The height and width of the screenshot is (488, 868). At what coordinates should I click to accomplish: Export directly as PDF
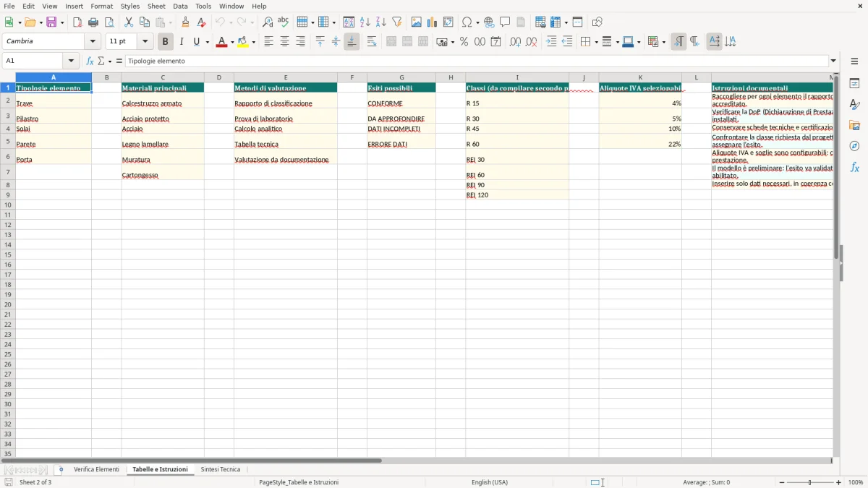pyautogui.click(x=77, y=22)
